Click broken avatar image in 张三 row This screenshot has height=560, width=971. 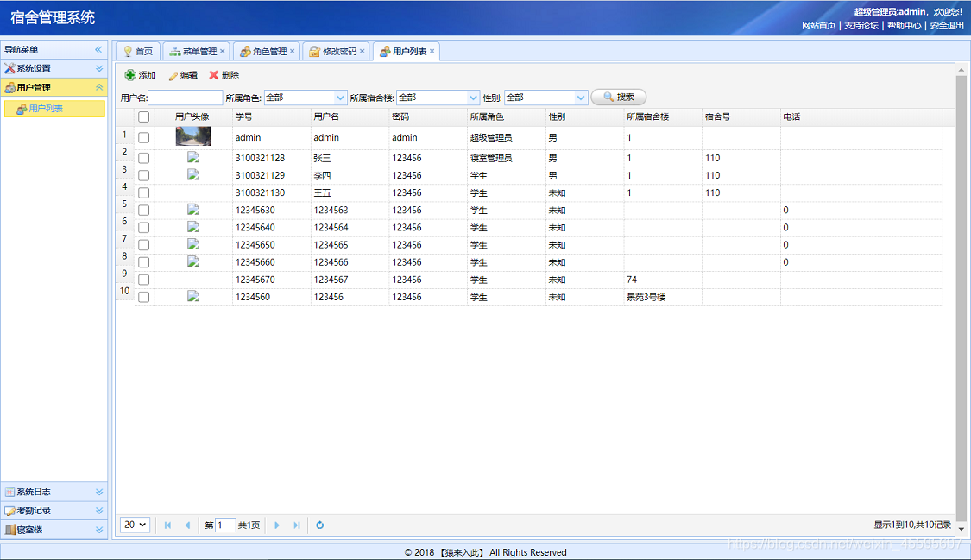point(193,158)
